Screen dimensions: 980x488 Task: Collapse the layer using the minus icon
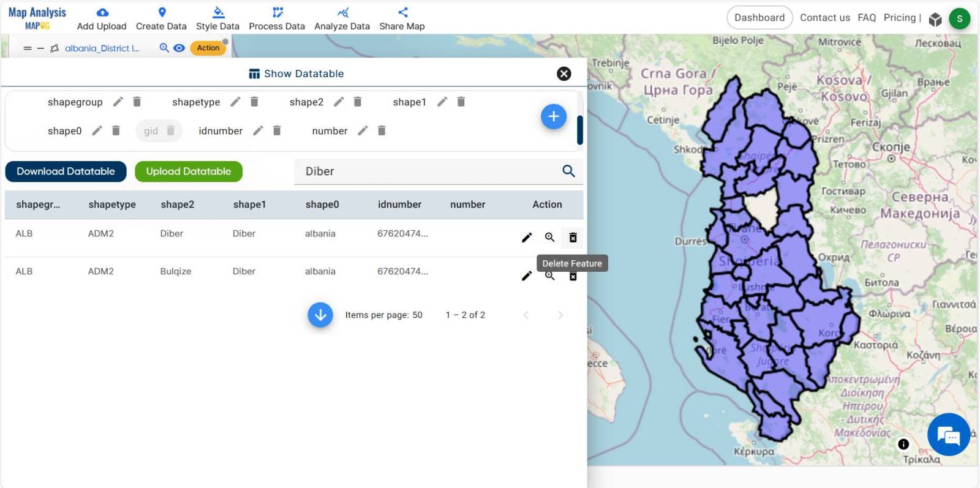pyautogui.click(x=40, y=48)
